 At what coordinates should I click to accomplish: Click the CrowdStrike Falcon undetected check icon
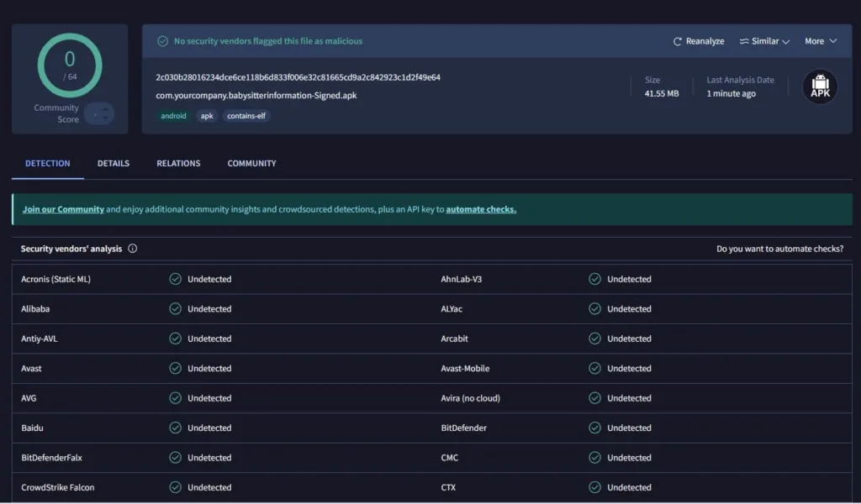176,487
